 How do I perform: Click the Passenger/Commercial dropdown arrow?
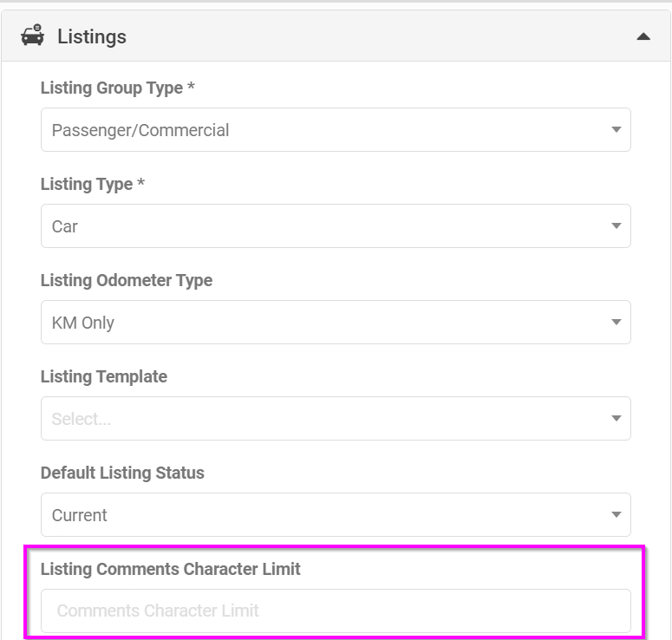pos(617,129)
